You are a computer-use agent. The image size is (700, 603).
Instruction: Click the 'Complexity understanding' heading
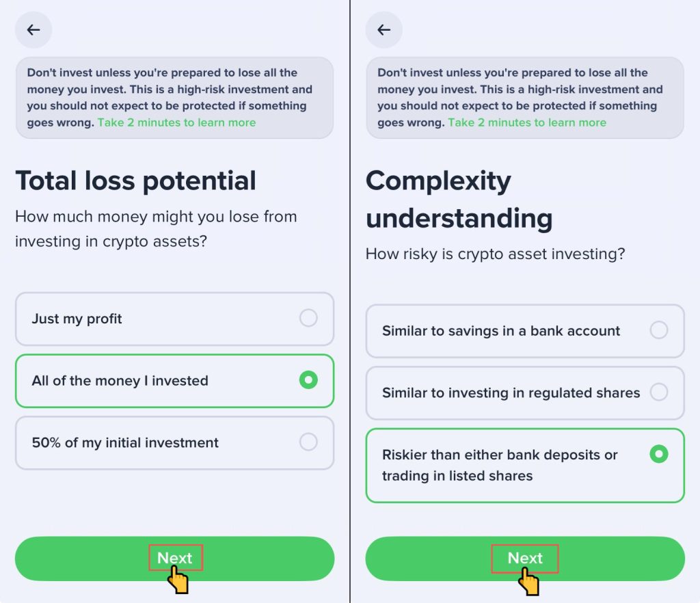click(458, 200)
